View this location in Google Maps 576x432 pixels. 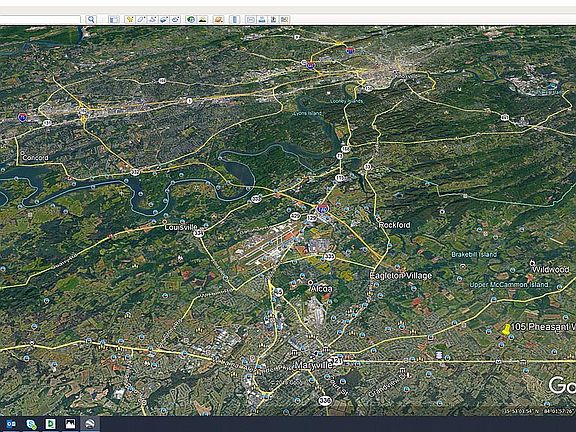pos(285,19)
